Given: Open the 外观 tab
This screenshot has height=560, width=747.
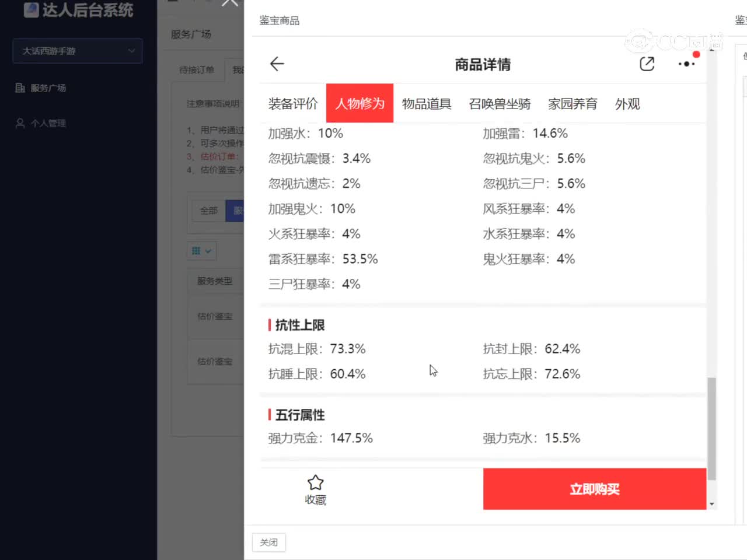Looking at the screenshot, I should pyautogui.click(x=627, y=104).
